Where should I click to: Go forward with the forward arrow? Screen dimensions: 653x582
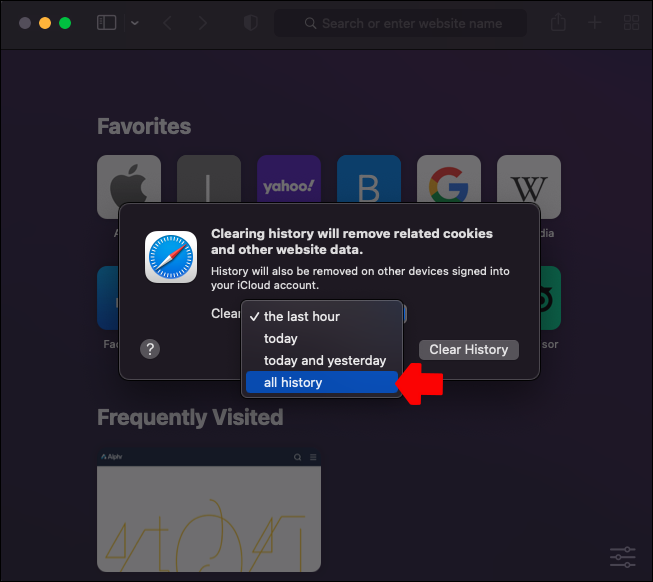(x=202, y=23)
